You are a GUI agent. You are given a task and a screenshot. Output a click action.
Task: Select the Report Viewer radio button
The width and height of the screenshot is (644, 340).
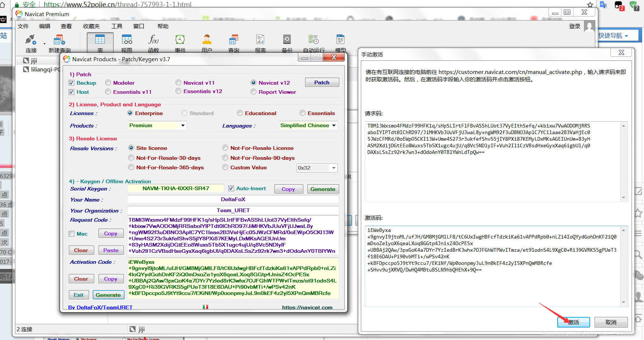[253, 92]
